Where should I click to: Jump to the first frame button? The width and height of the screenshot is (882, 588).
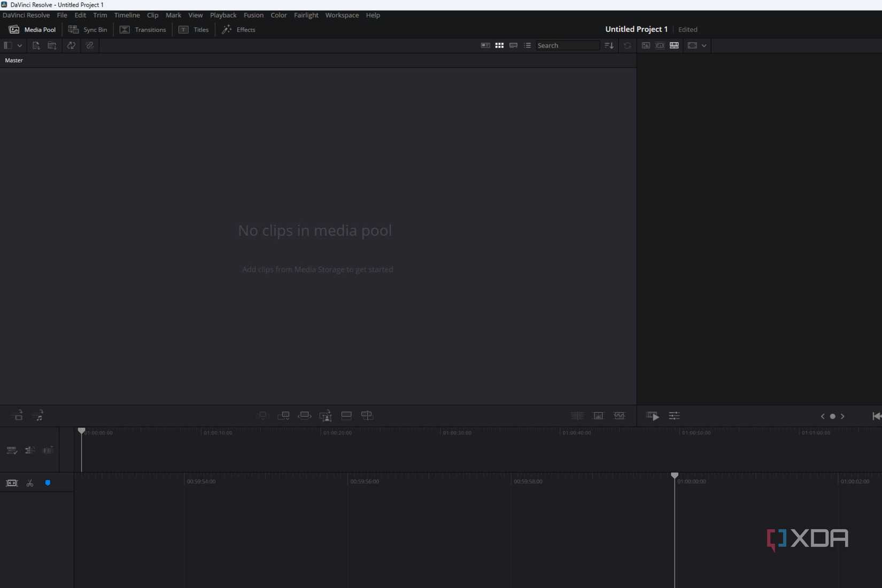[877, 416]
